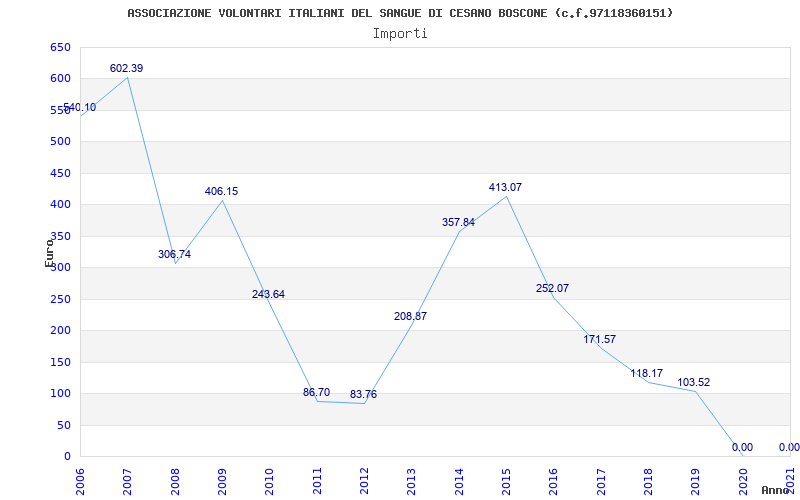
Task: Click the 2009 x-axis year label
Action: click(222, 482)
